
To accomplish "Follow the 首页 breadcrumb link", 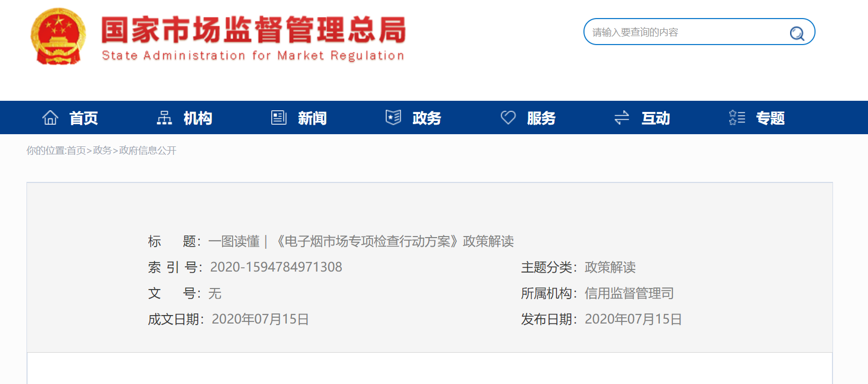I will coord(76,151).
